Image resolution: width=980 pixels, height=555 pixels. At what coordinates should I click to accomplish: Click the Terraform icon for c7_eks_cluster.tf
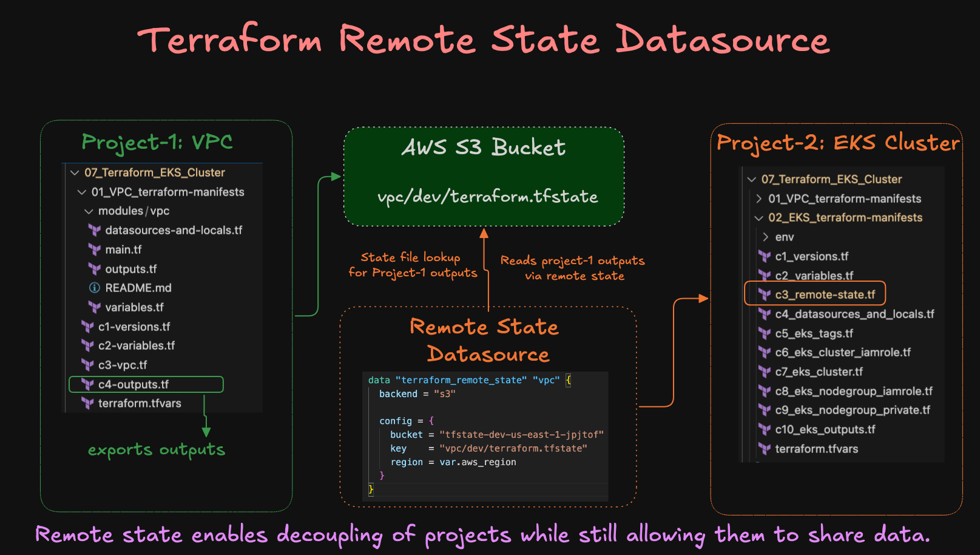pos(765,371)
